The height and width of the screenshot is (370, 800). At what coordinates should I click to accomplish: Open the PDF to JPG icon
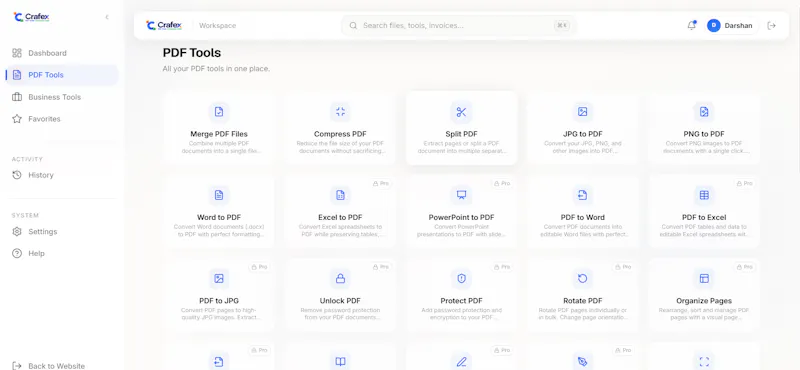point(219,279)
